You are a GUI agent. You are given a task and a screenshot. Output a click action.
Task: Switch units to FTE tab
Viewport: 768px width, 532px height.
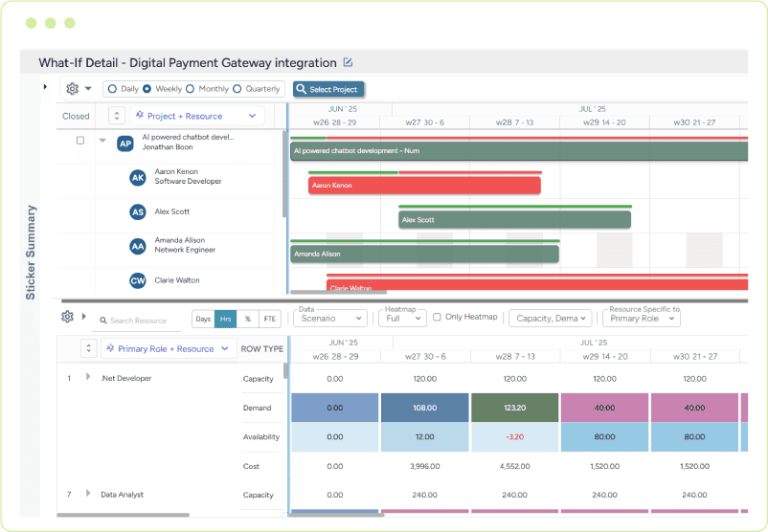(x=270, y=319)
